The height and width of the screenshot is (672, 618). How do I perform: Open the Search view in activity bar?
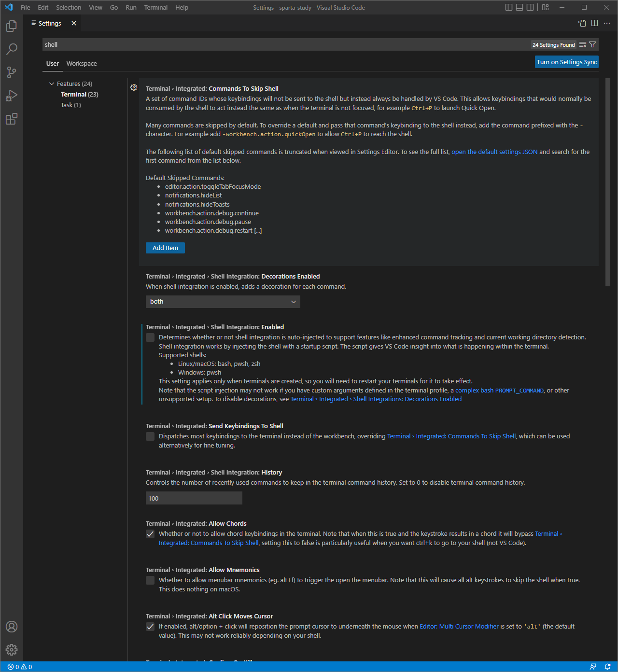(x=12, y=49)
